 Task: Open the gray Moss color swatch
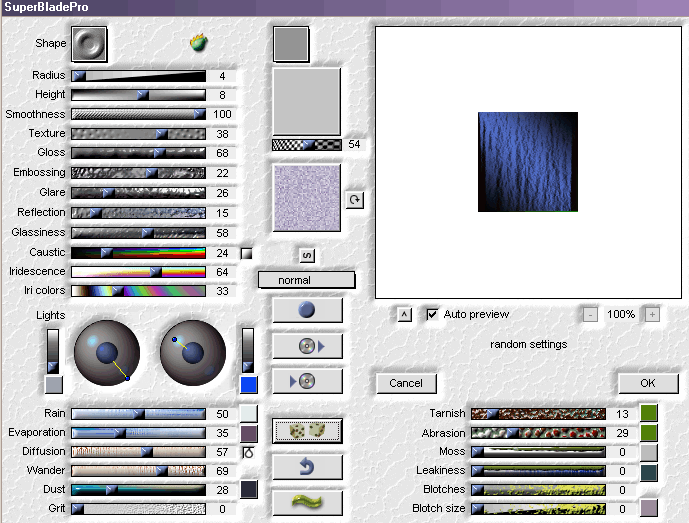(x=649, y=452)
